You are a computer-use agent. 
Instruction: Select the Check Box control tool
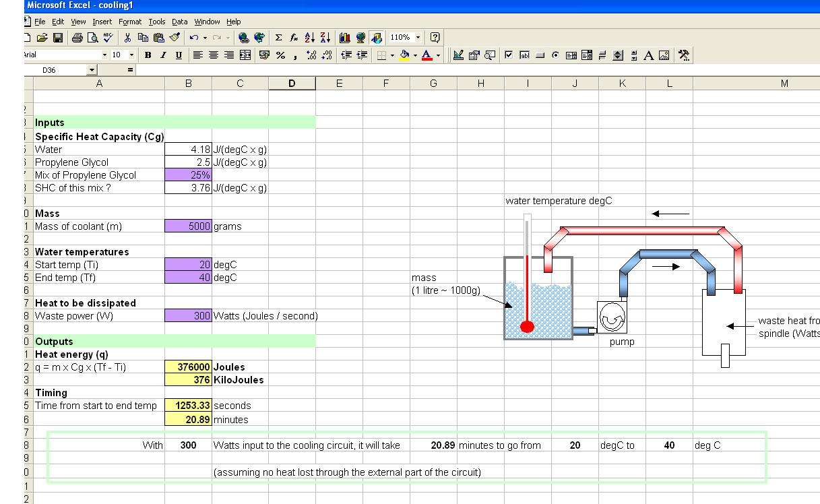(509, 55)
